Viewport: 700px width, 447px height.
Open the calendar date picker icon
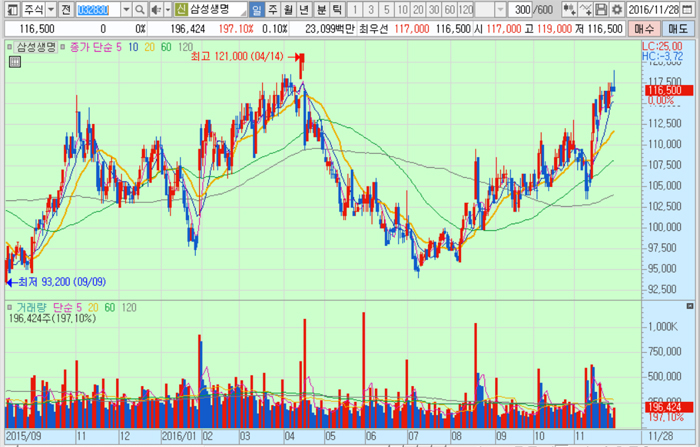(691, 9)
